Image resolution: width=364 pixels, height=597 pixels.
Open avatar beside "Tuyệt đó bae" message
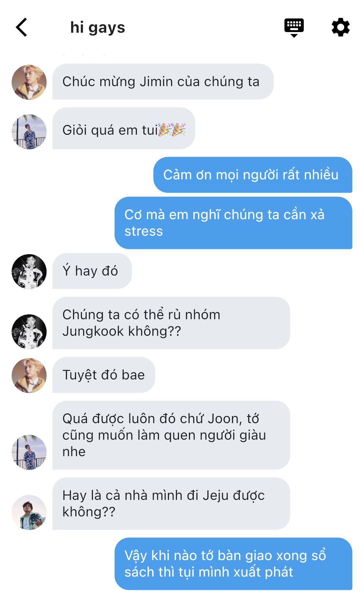[29, 375]
